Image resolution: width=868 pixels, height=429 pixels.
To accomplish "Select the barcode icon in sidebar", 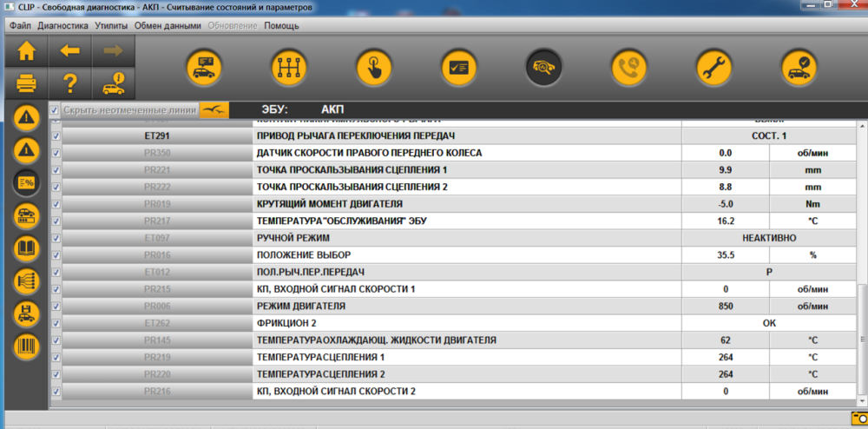I will coord(27,346).
